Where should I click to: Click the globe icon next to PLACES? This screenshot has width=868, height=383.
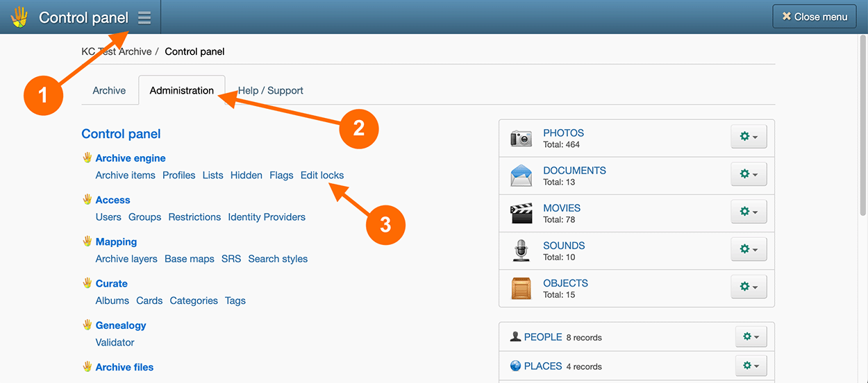515,366
